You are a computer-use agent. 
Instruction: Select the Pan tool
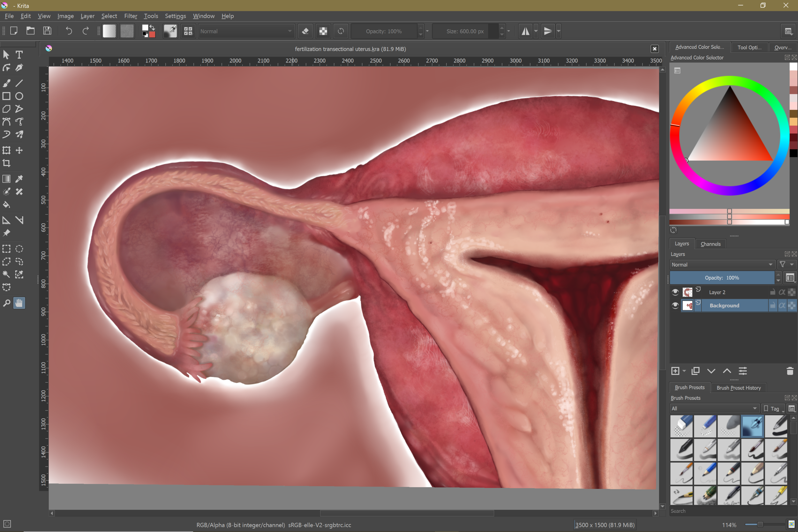(x=19, y=303)
